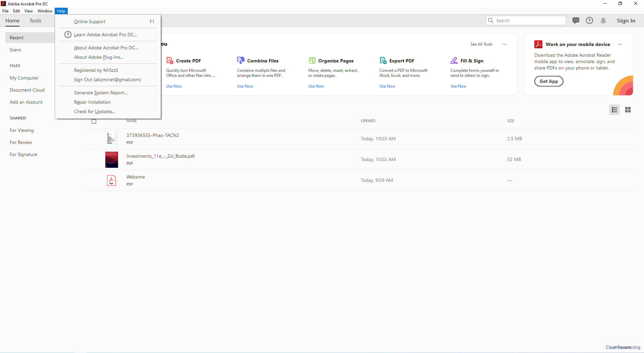The width and height of the screenshot is (644, 353).
Task: Click the Create PDF tool icon
Action: [x=170, y=61]
